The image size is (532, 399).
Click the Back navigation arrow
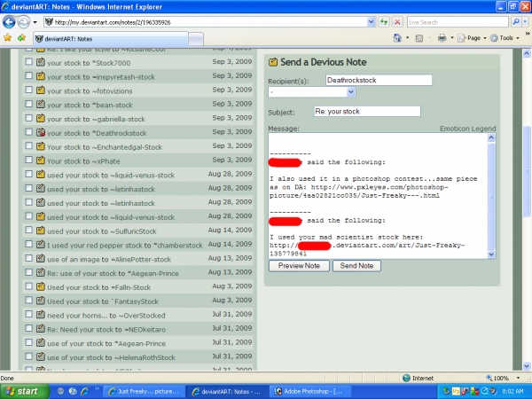click(x=9, y=22)
